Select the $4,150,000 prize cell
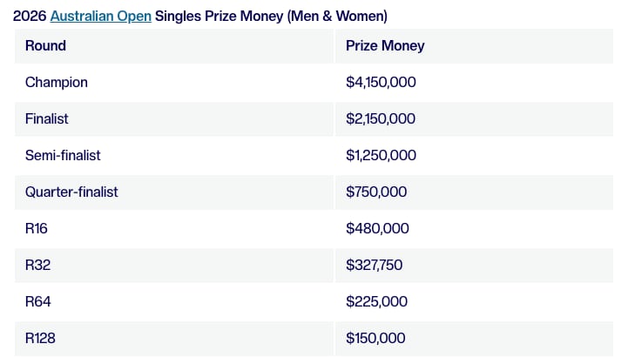 coord(381,82)
